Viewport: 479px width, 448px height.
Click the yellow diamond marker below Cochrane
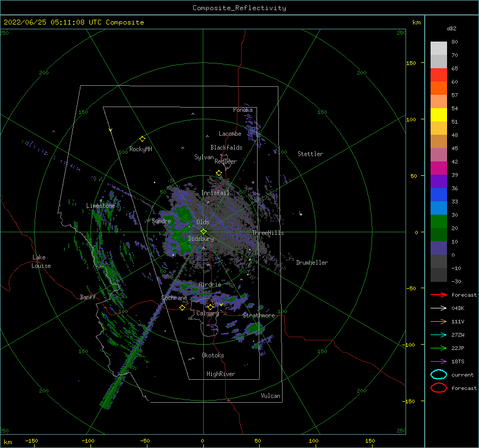(182, 308)
